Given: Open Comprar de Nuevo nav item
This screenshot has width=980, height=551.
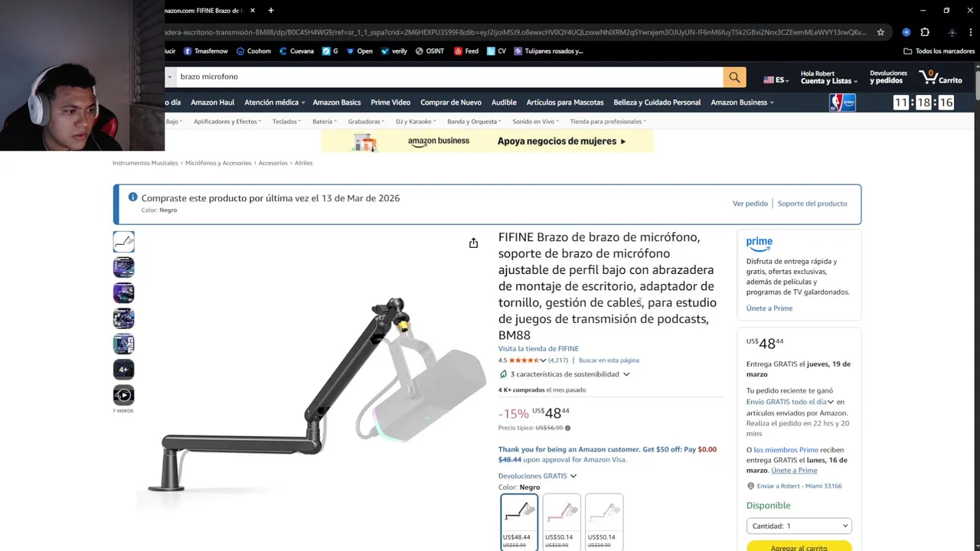Looking at the screenshot, I should (x=451, y=103).
